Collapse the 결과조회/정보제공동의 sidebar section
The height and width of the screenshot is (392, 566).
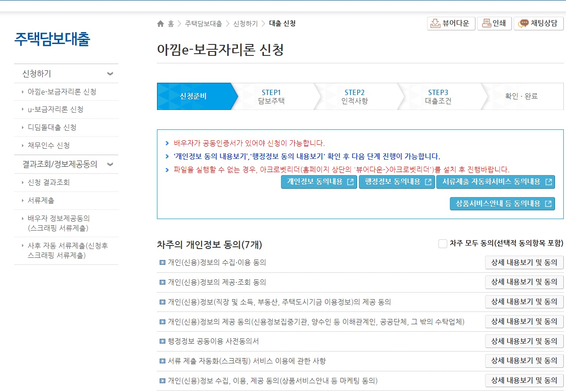110,165
